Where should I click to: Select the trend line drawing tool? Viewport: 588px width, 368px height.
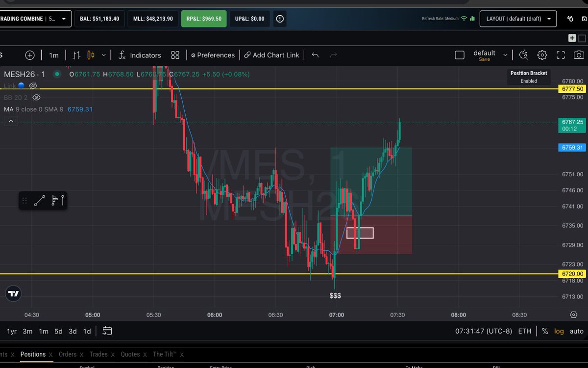click(x=40, y=200)
